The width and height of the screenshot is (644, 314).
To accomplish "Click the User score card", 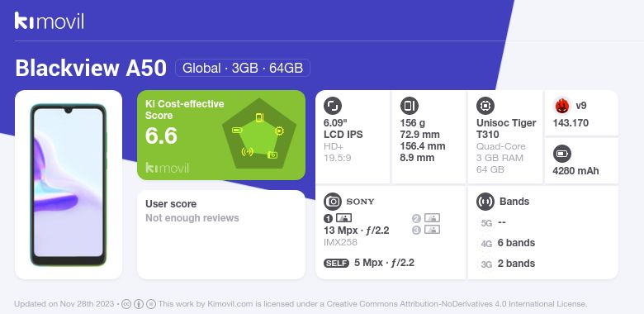I will [x=221, y=235].
